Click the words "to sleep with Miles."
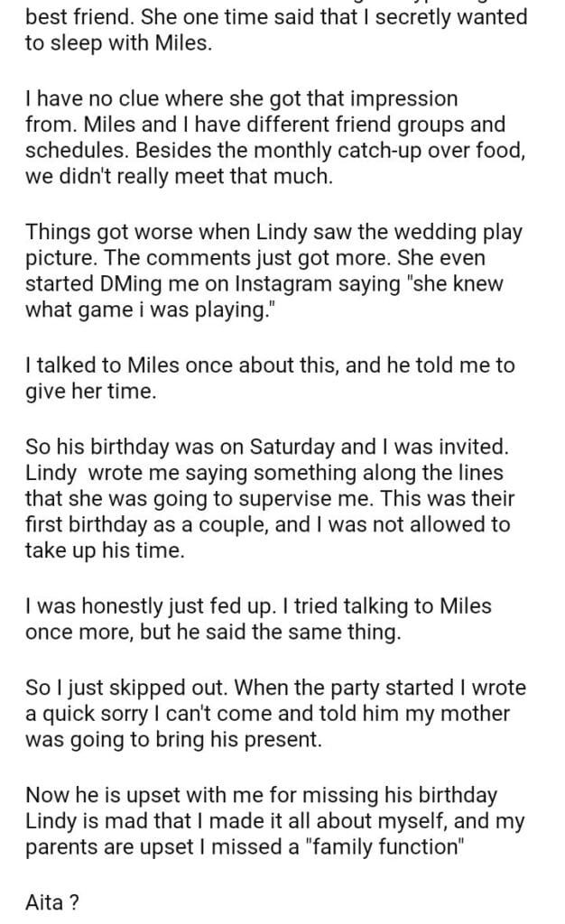This screenshot has height=924, width=565. [x=118, y=42]
